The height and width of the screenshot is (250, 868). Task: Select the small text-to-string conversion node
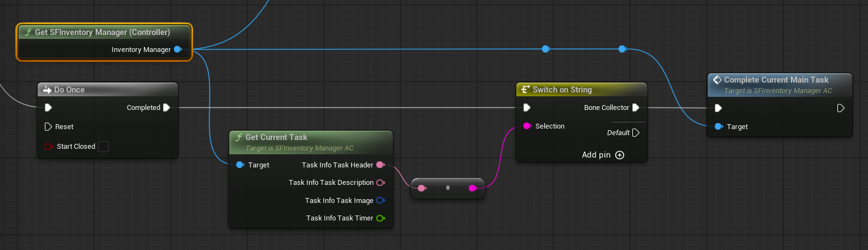click(x=448, y=188)
